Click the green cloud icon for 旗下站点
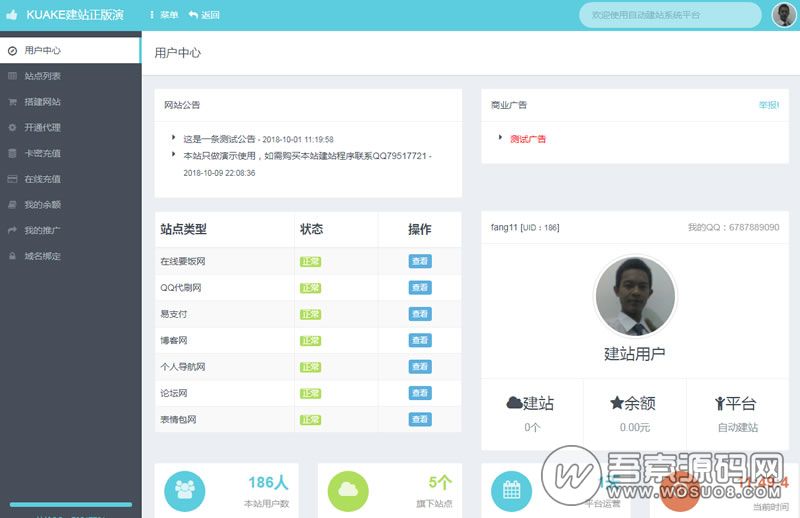 [348, 490]
